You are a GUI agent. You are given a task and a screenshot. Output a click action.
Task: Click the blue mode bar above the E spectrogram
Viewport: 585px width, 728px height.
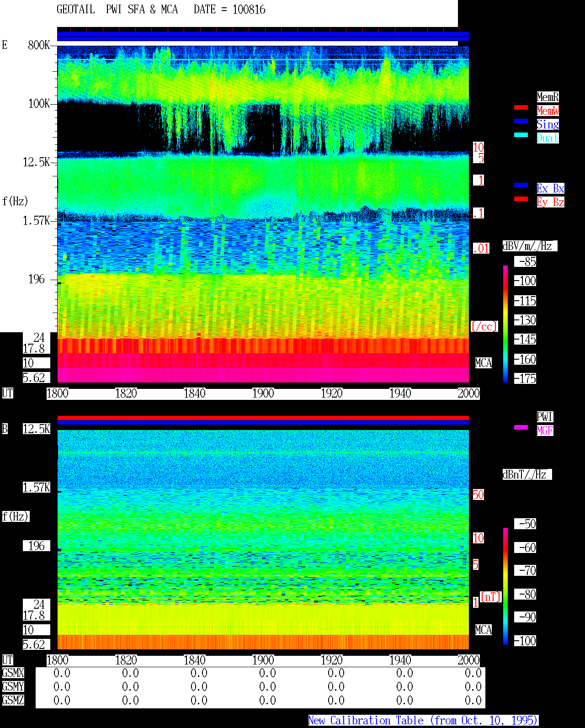pyautogui.click(x=263, y=36)
